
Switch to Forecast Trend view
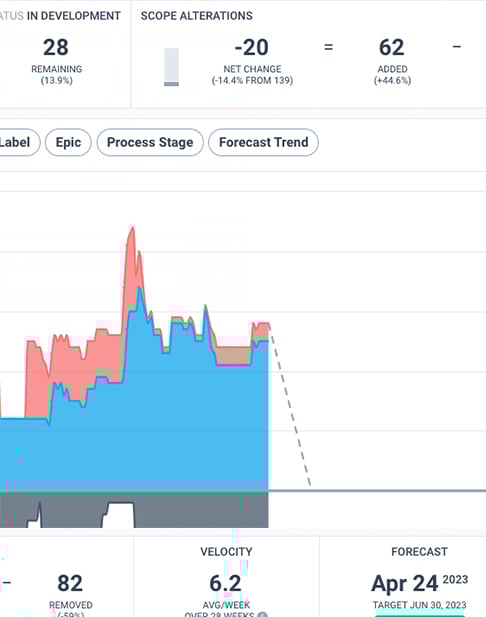[263, 142]
